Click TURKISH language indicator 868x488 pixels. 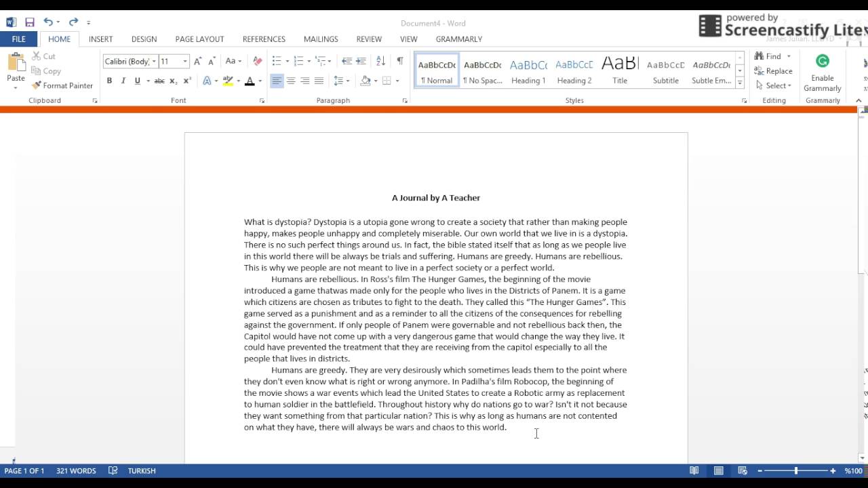142,470
